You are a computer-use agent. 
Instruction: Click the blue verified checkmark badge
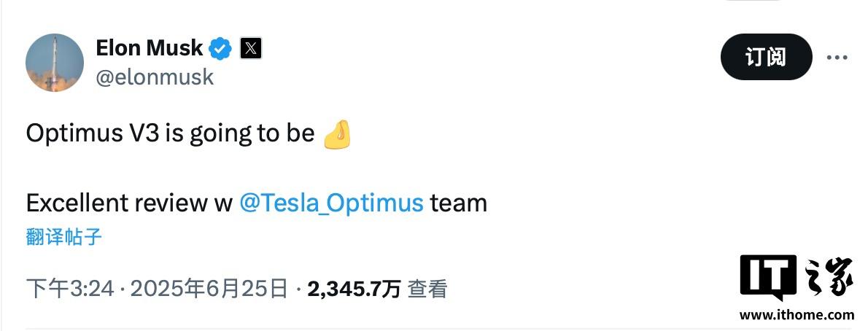pos(220,49)
